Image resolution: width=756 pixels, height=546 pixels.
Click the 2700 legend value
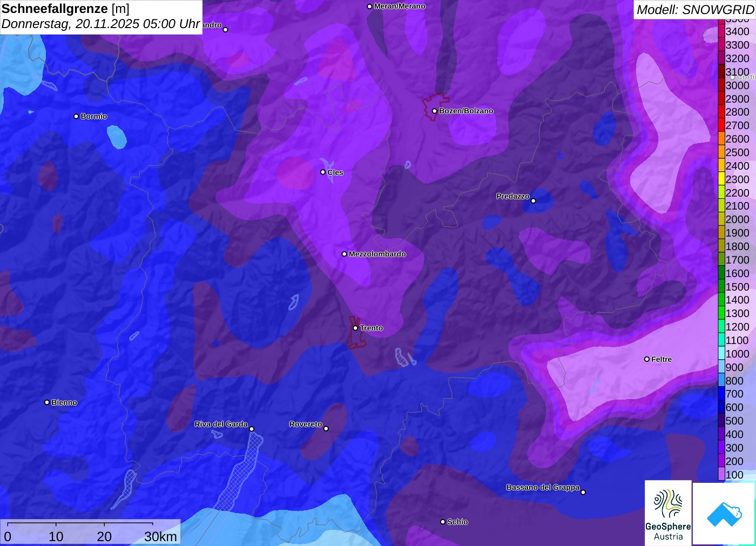(x=738, y=125)
